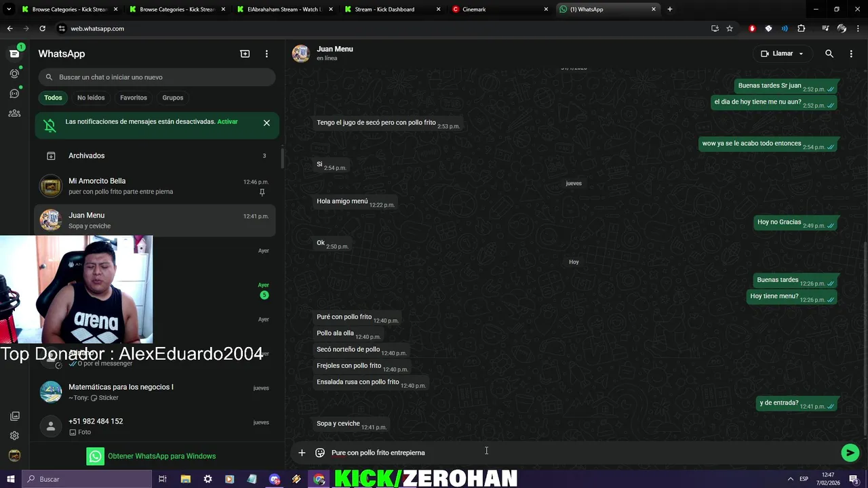Screen dimensions: 868x488
Task: Dismiss the notifications disabled banner
Action: (267, 123)
